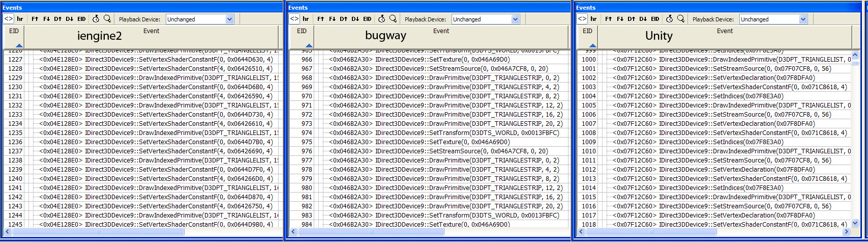
Task: Select event row 974 SetTransform in bugway
Action: pos(442,133)
